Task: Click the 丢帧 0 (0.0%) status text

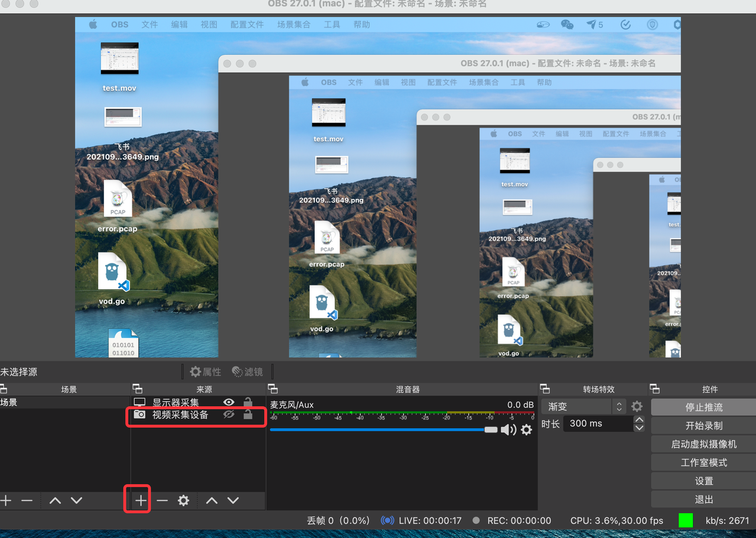Action: point(338,520)
